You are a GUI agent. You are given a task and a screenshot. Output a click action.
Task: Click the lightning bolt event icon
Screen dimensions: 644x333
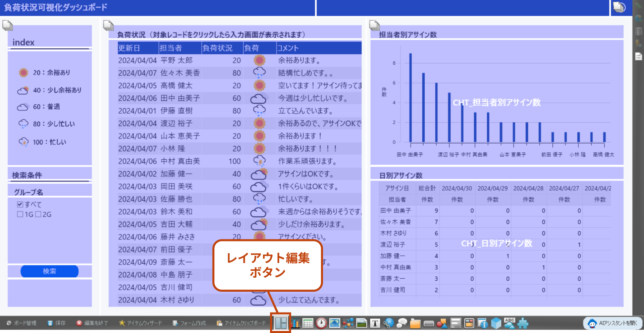pyautogui.click(x=638, y=44)
